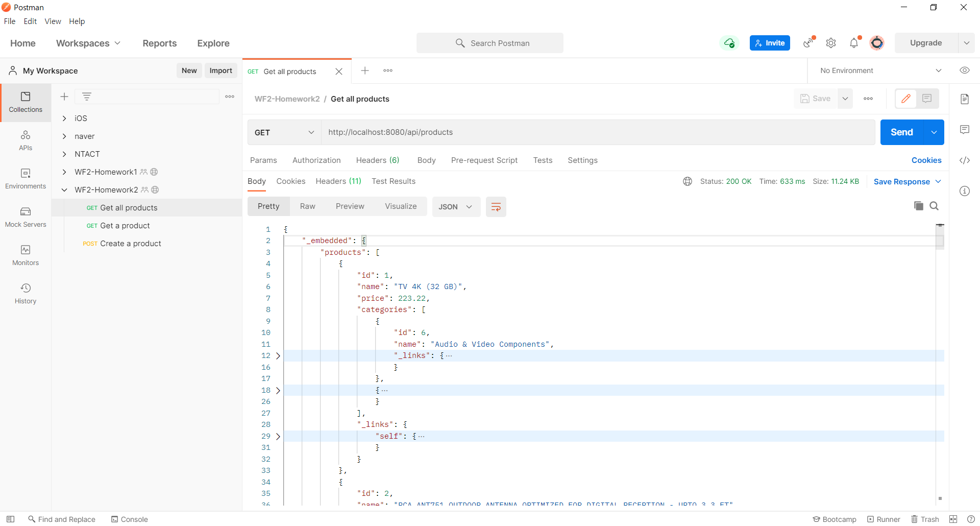Screen dimensions: 980x526
Task: Click the environment quick look eye icon
Action: pyautogui.click(x=965, y=70)
